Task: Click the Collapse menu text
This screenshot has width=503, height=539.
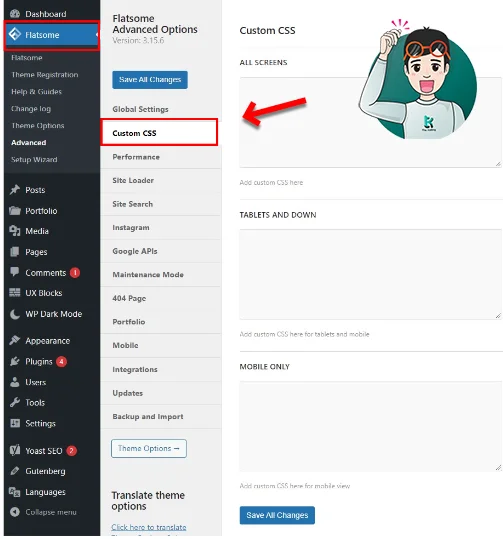Action: point(51,512)
